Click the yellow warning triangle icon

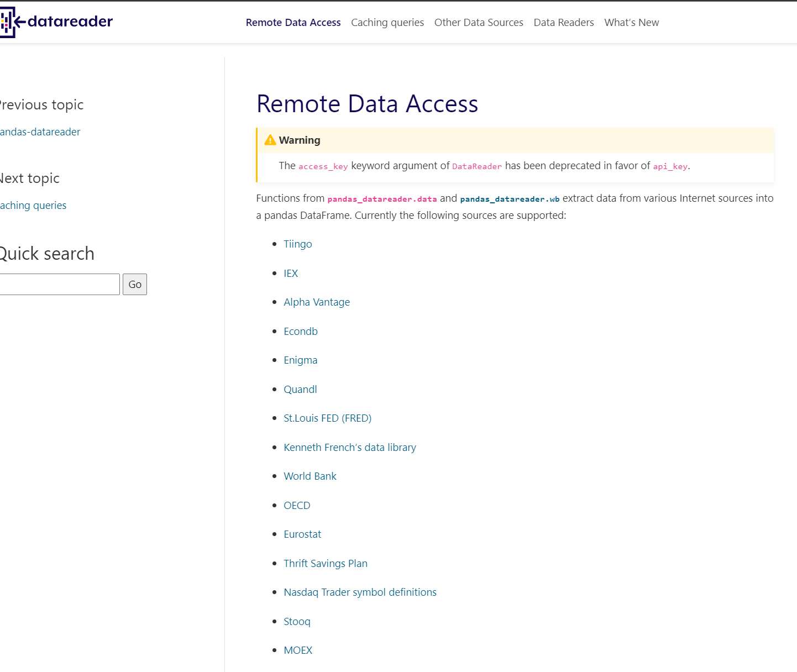270,140
